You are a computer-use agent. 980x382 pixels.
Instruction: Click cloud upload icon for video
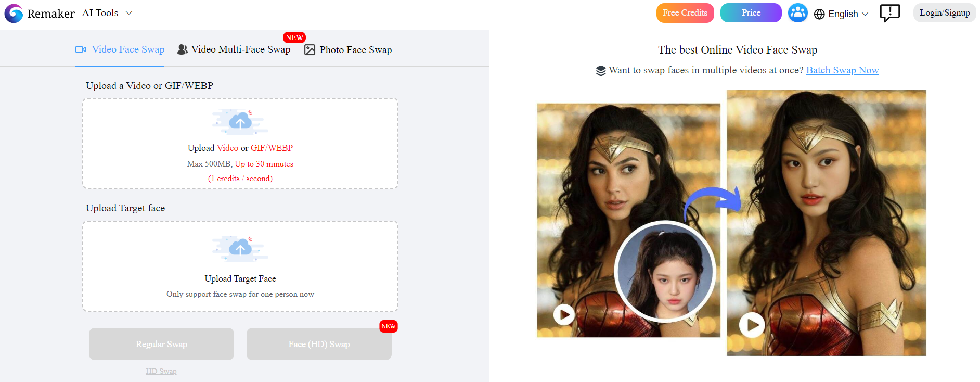[240, 122]
